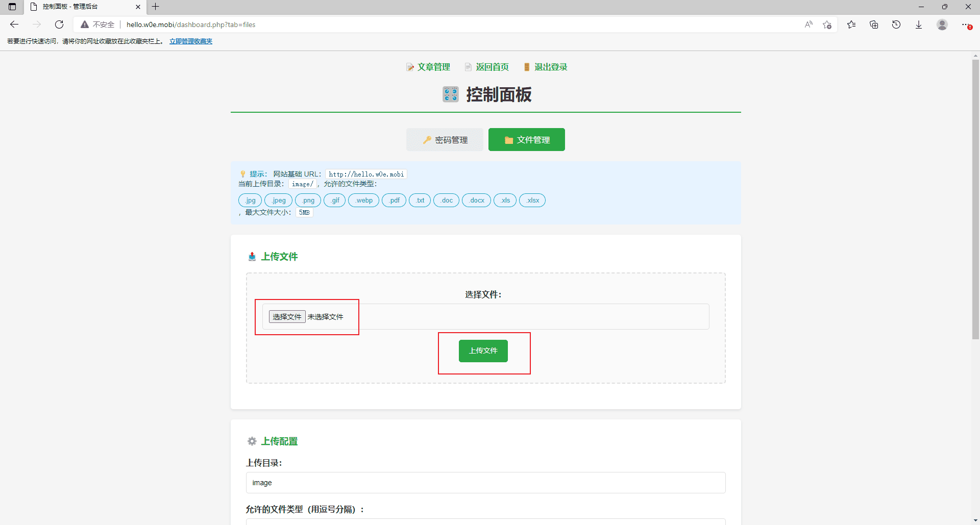Viewport: 980px width, 525px height.
Task: Open the browser profile avatar menu
Action: [x=942, y=24]
